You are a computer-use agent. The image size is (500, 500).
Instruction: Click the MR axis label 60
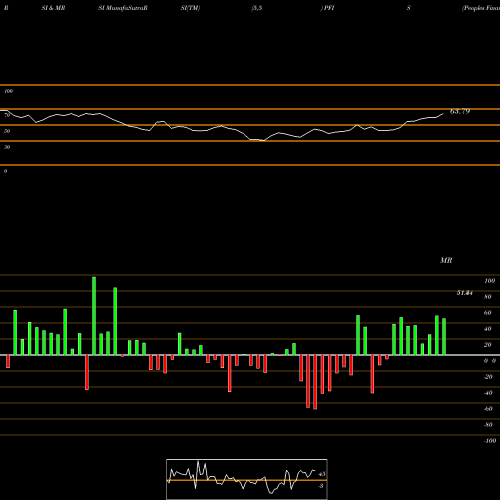click(488, 313)
